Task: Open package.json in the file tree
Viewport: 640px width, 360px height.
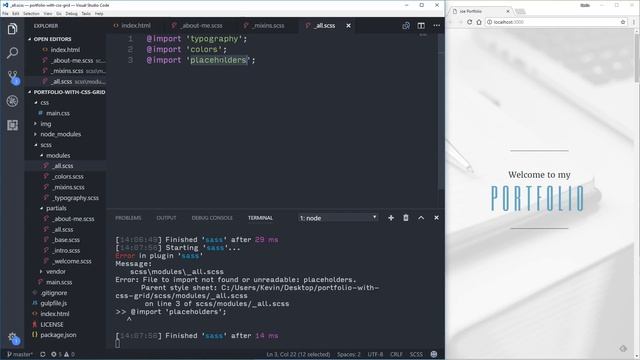Action: [58, 335]
